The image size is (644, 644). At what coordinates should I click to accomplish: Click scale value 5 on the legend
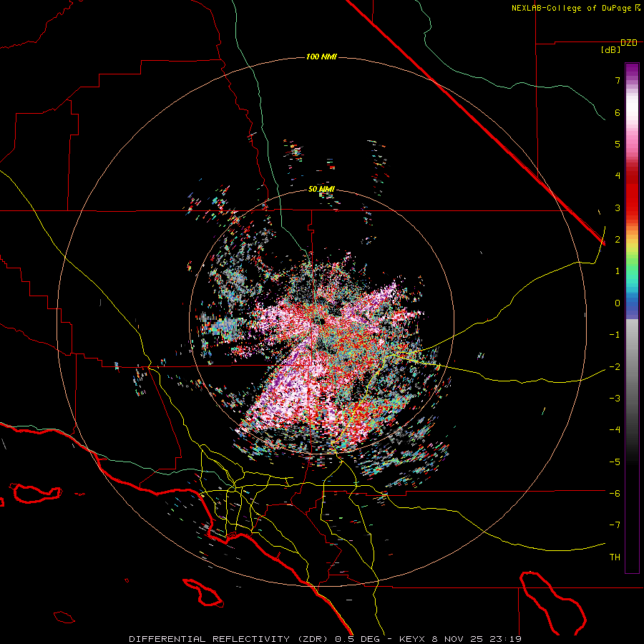(x=618, y=144)
